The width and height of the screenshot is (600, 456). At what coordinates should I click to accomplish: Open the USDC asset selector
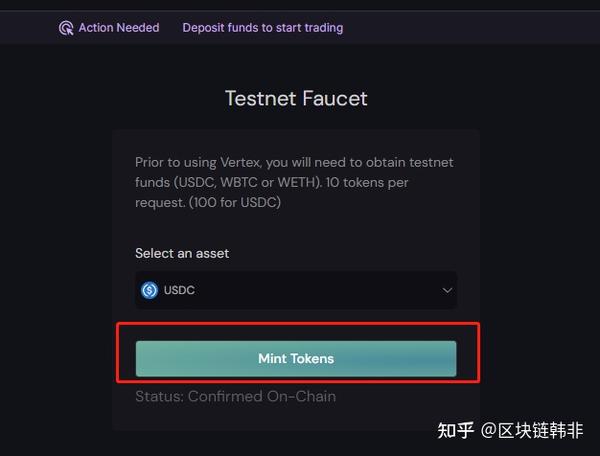point(296,290)
